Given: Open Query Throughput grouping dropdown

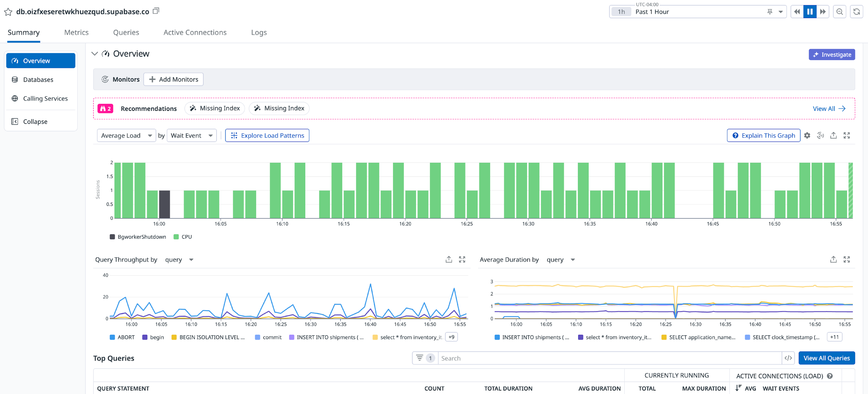Looking at the screenshot, I should (x=179, y=259).
